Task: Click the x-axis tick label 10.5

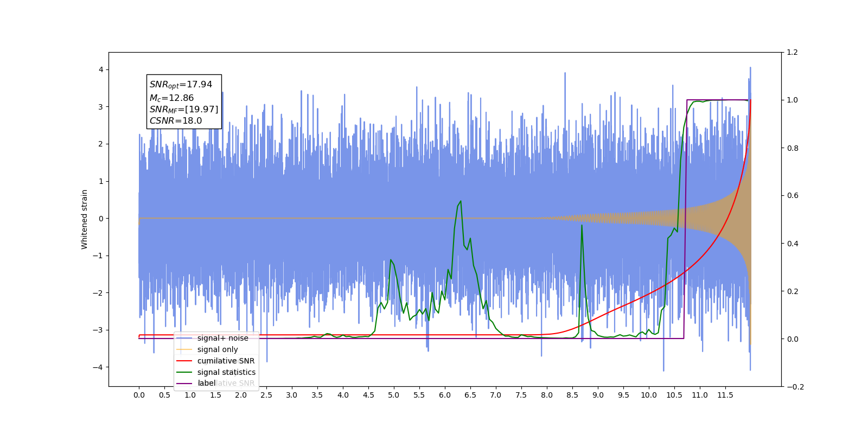Action: [x=674, y=395]
